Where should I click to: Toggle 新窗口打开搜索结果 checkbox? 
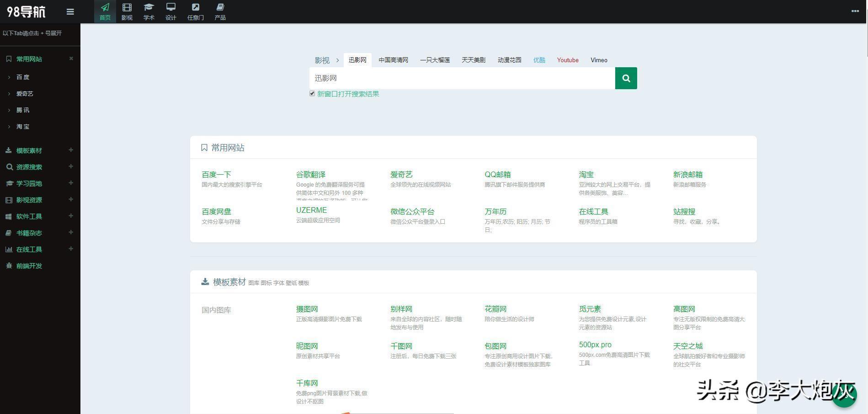[312, 94]
